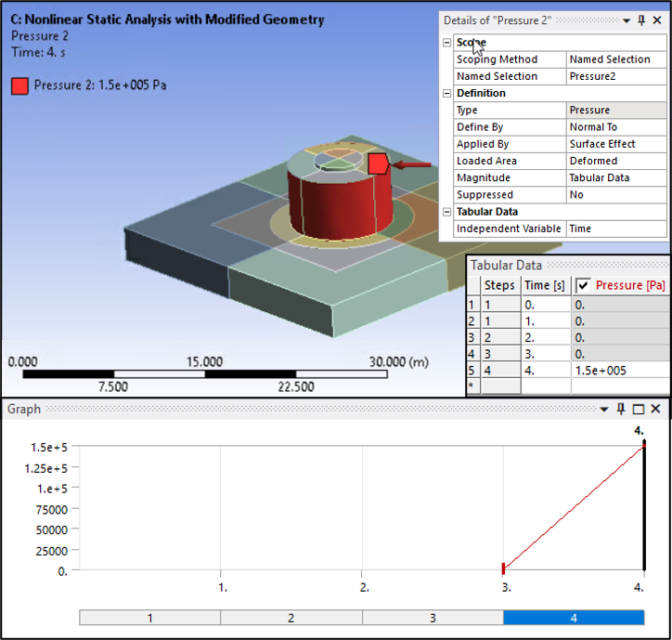Pin the Details of Pressure 2 panel
This screenshot has width=672, height=640.
[640, 20]
